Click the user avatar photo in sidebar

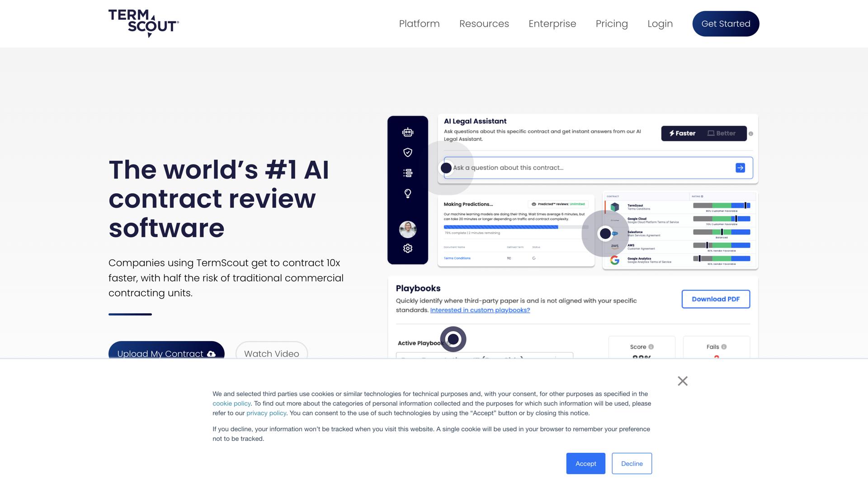(x=408, y=230)
